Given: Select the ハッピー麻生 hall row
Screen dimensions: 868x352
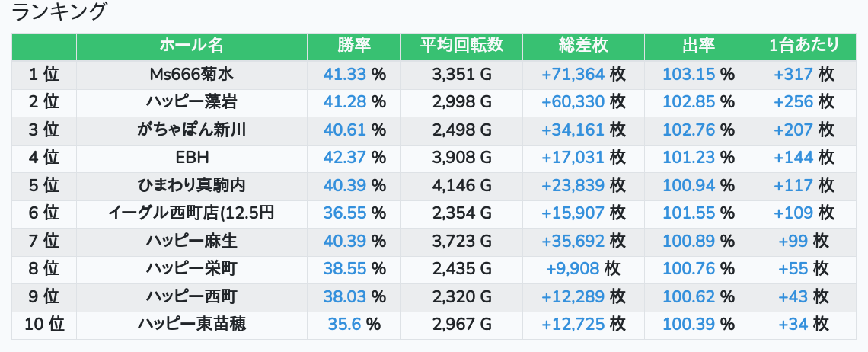Looking at the screenshot, I should click(x=192, y=242).
